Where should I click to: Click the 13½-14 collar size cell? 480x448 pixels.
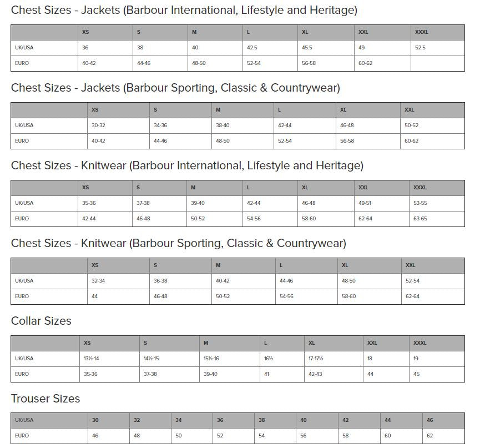(91, 359)
